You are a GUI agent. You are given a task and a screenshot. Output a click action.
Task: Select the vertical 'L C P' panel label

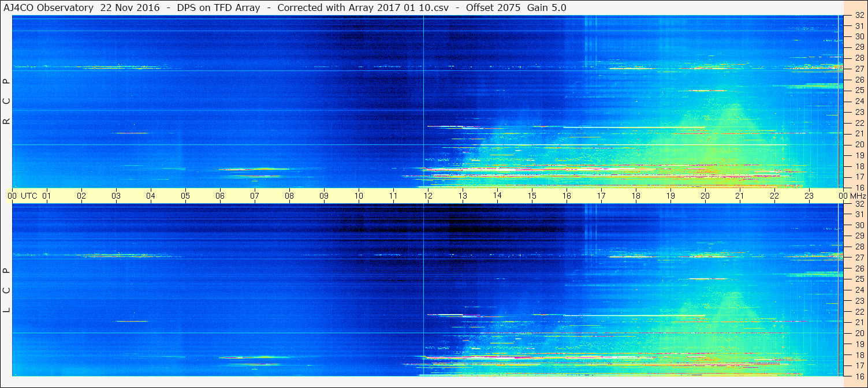tap(7, 290)
